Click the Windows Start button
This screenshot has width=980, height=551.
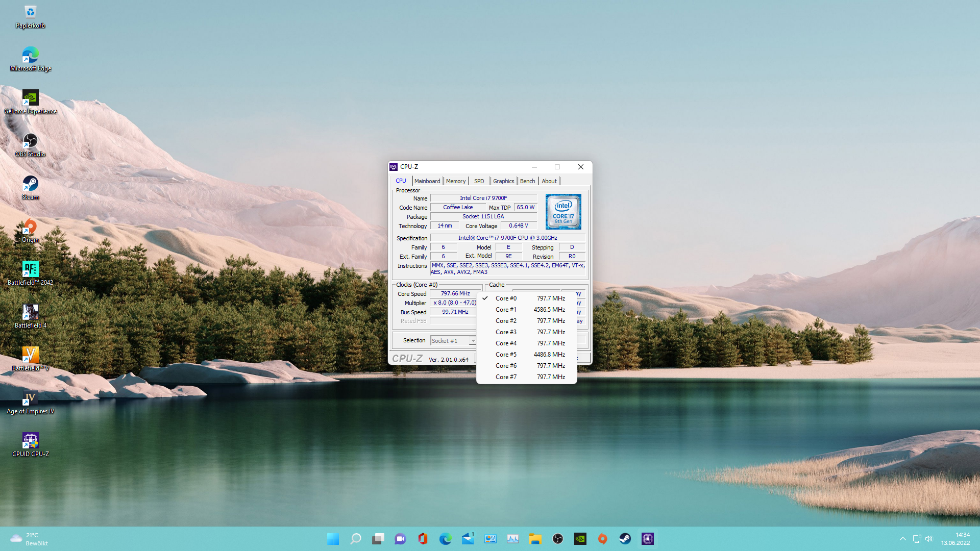333,539
